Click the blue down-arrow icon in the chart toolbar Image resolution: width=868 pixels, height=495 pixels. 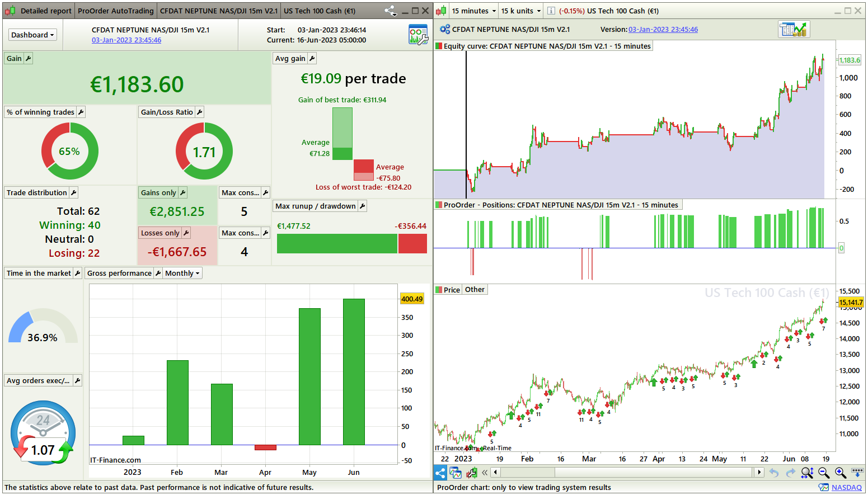coord(857,473)
